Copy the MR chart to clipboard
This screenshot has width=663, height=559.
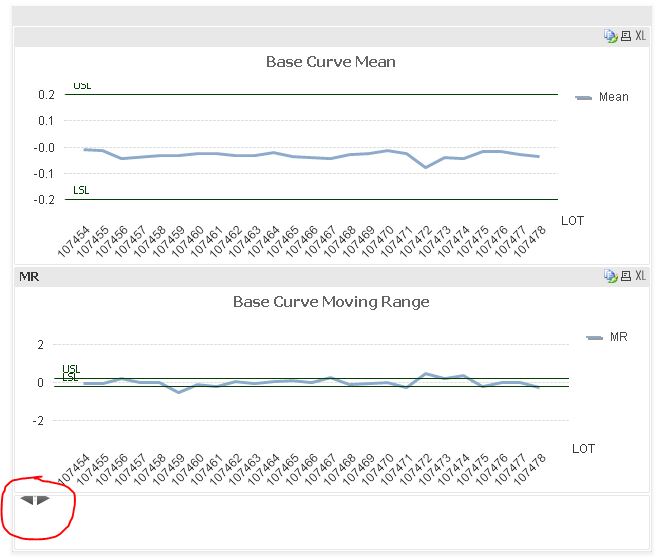[x=611, y=276]
